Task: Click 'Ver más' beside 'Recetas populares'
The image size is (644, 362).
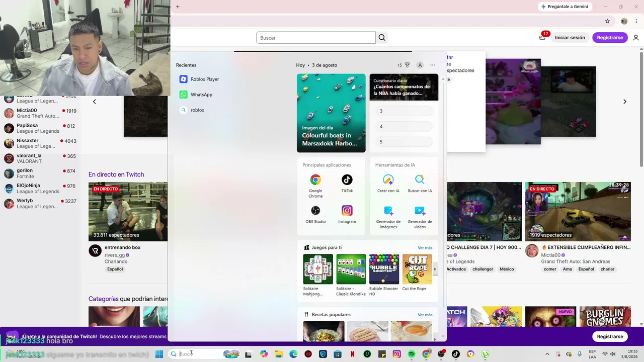Action: coord(425,315)
